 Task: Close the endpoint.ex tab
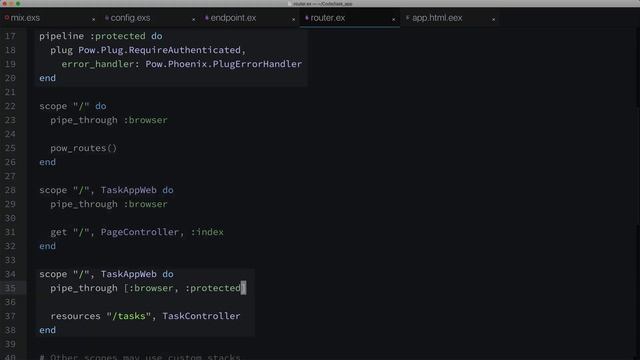pos(293,19)
